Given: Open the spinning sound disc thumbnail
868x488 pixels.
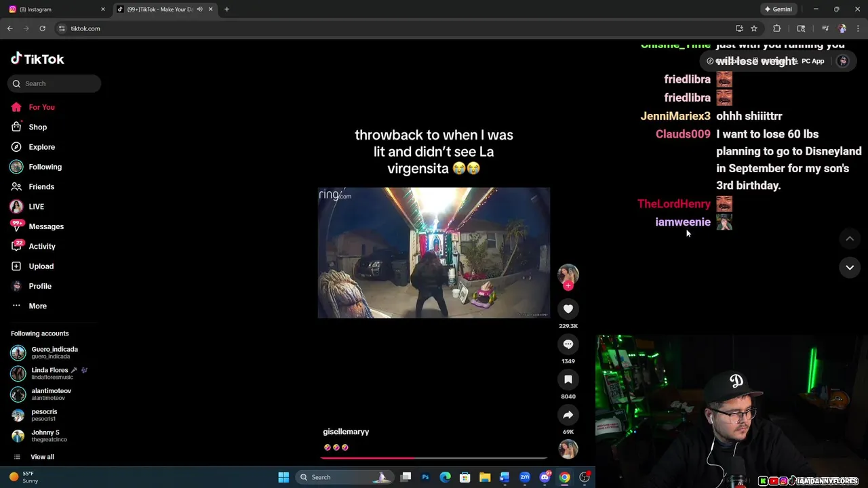Looking at the screenshot, I should click(568, 449).
